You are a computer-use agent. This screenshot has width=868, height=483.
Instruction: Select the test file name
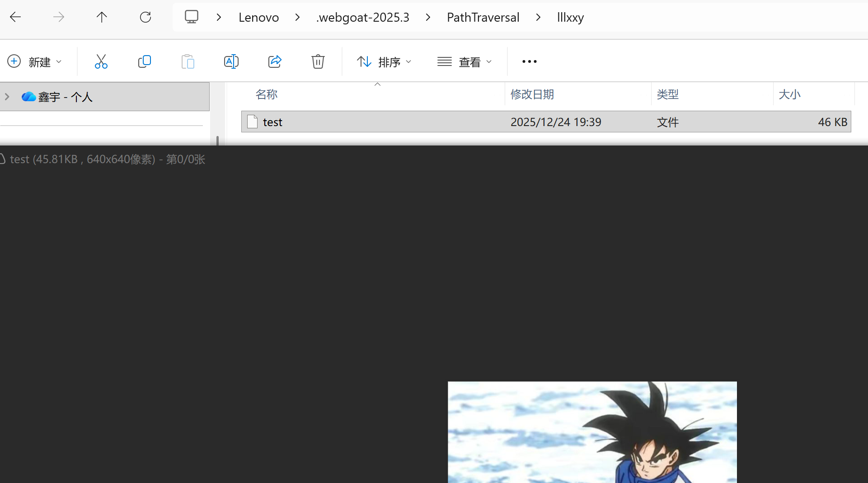pos(272,122)
